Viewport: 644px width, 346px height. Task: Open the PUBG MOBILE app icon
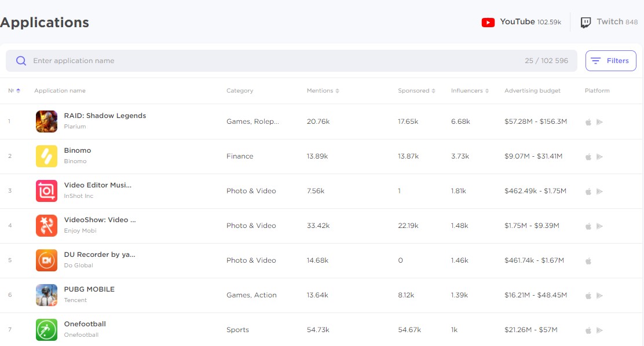pyautogui.click(x=46, y=295)
